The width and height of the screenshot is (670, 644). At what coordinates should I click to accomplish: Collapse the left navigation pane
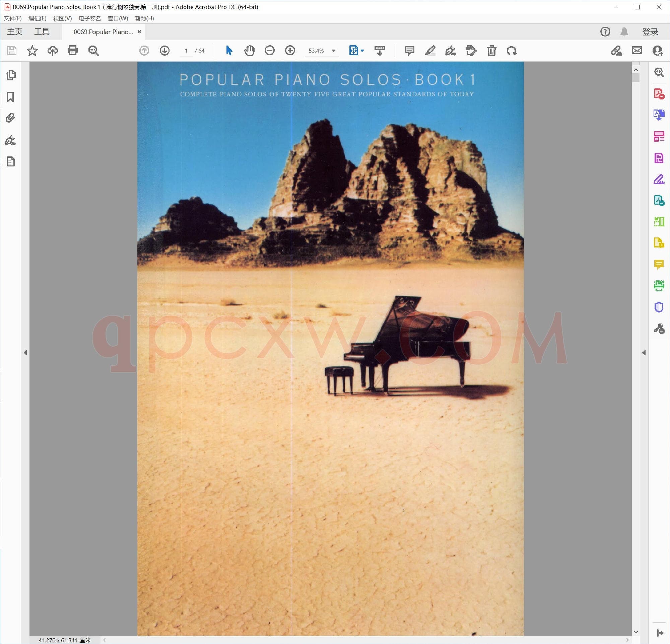click(x=25, y=353)
